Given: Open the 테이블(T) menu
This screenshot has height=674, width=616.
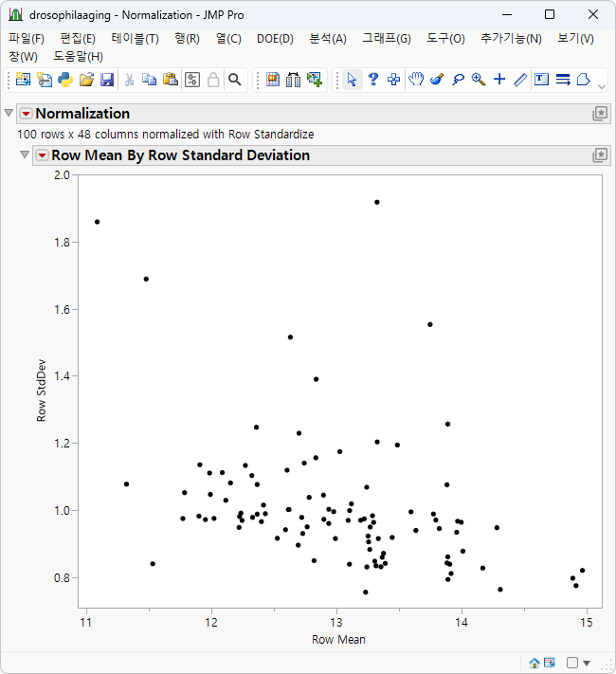Looking at the screenshot, I should (135, 39).
